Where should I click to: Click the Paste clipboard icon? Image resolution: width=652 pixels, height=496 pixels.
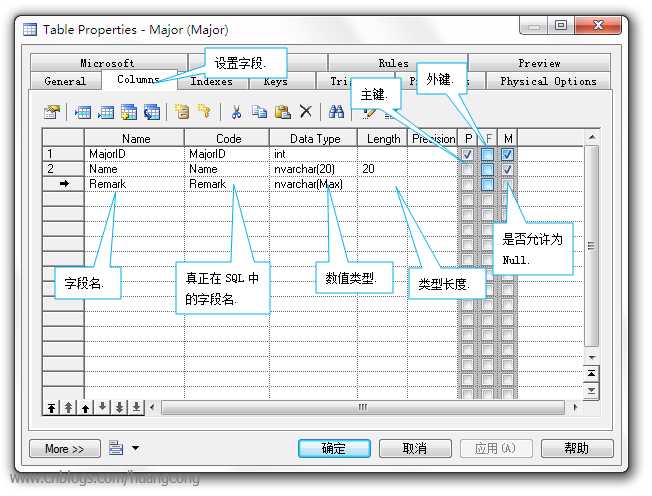coord(283,112)
